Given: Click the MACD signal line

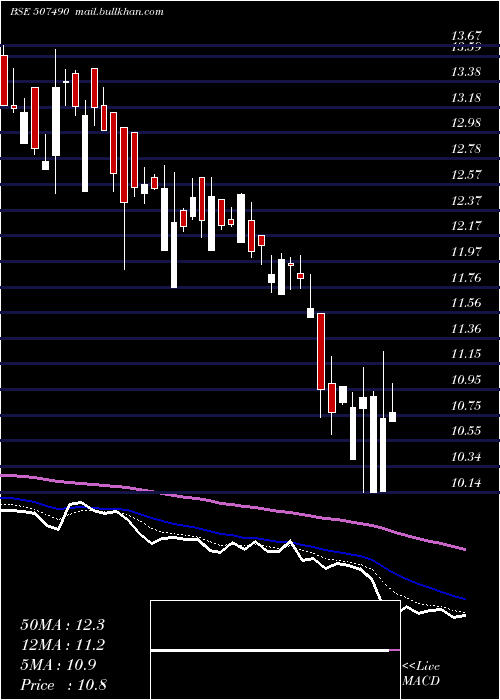Looking at the screenshot, I should click(275, 650).
